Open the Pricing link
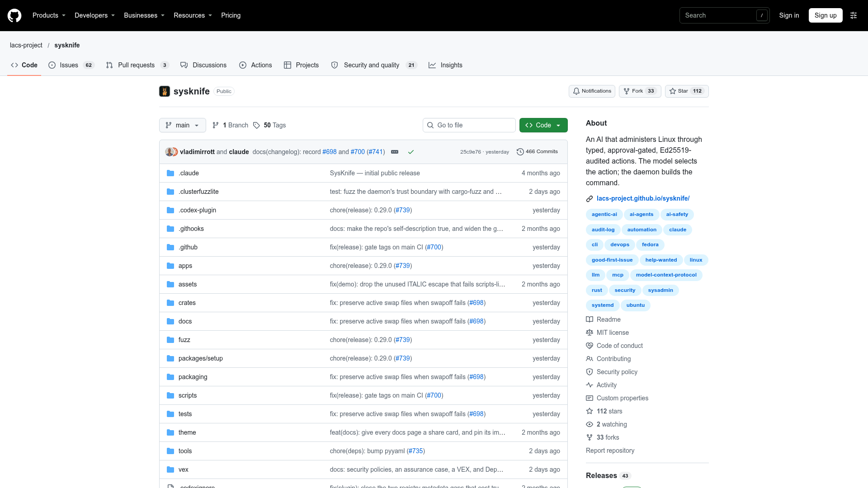 [231, 15]
